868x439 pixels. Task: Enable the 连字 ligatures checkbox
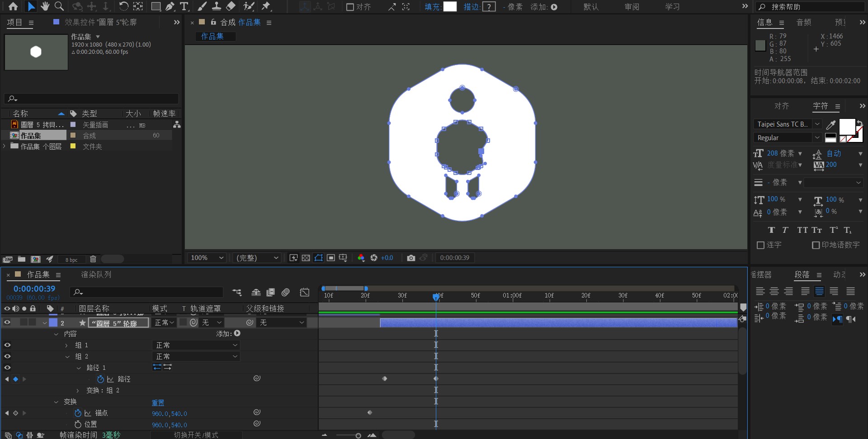coord(760,245)
